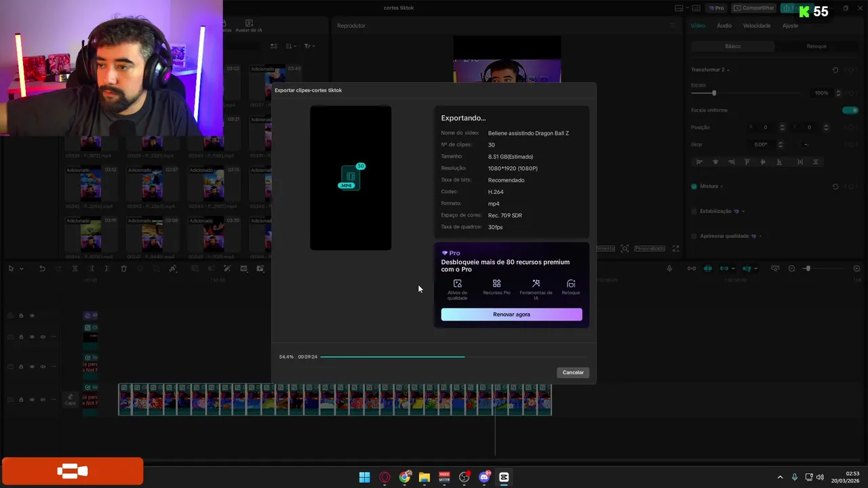Switch to the Velocidade tab
This screenshot has width=868, height=488.
tap(757, 26)
